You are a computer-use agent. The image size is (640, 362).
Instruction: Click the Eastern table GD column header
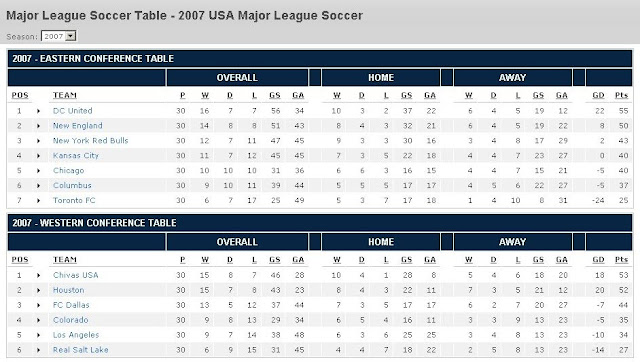click(x=598, y=95)
